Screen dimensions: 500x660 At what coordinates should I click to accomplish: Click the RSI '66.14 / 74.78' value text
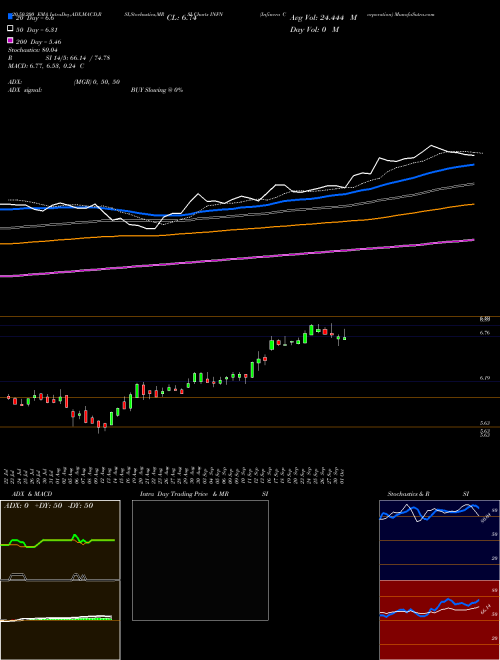(x=89, y=58)
